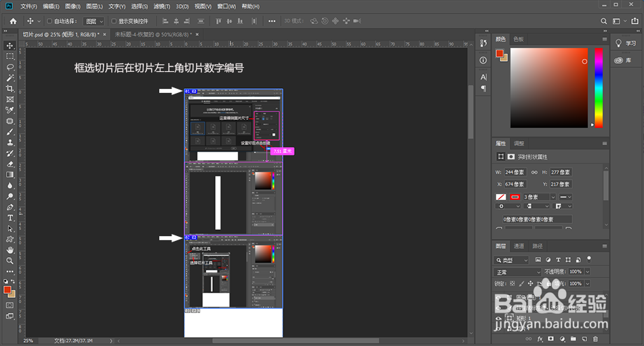Toggle Quick Mask mode
Image resolution: width=644 pixels, height=346 pixels.
pyautogui.click(x=10, y=305)
